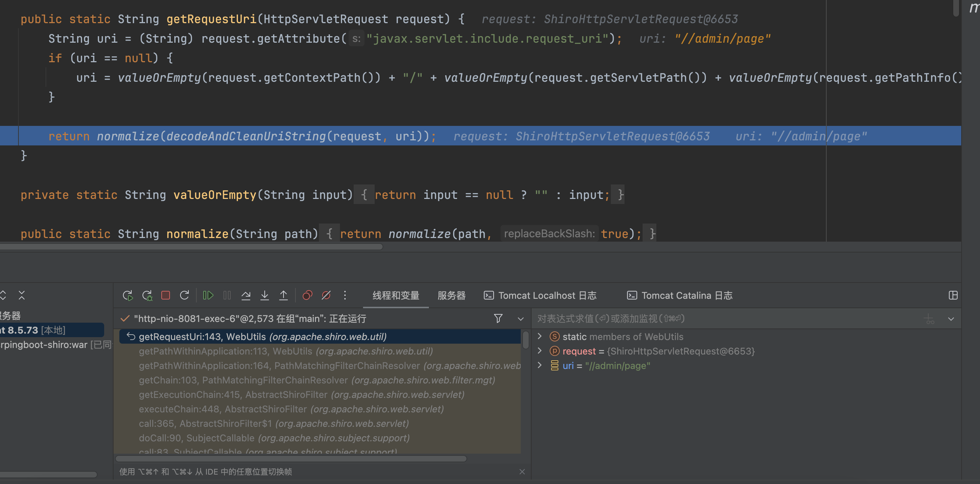Expand the uri variable node
Viewport: 980px width, 484px height.
[x=540, y=365]
